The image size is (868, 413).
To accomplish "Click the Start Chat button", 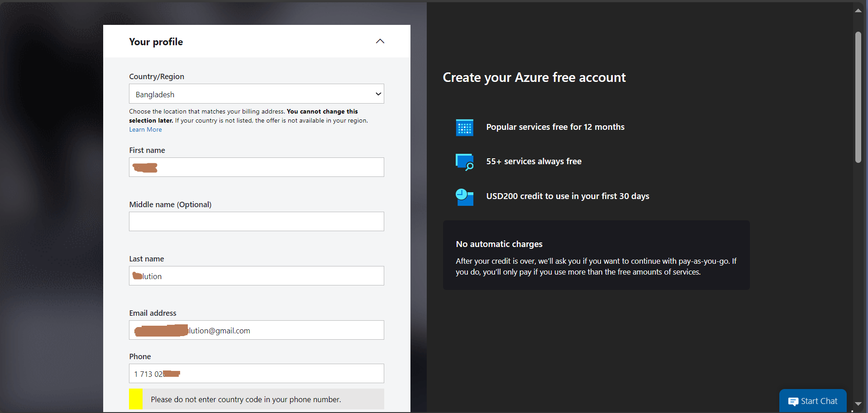I will (813, 401).
